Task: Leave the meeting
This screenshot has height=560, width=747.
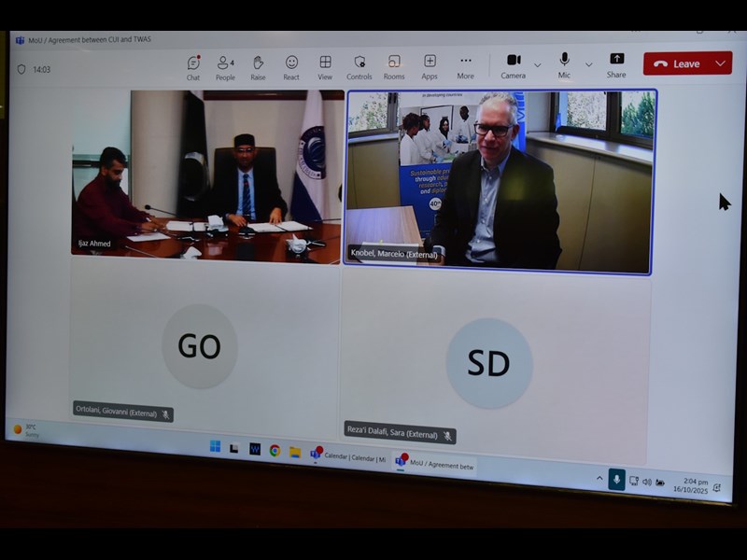Action: (x=677, y=63)
